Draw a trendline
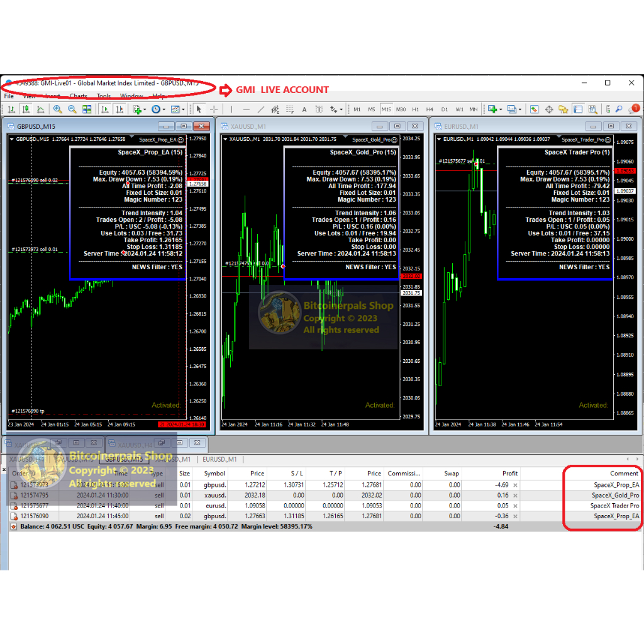644x644 pixels. (261, 109)
